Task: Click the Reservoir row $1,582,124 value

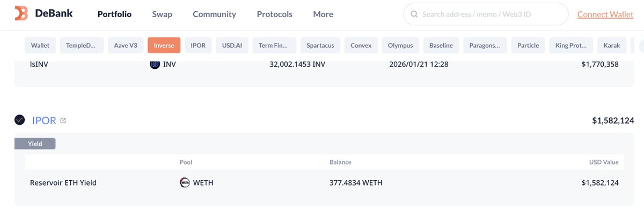Action: coord(600,183)
